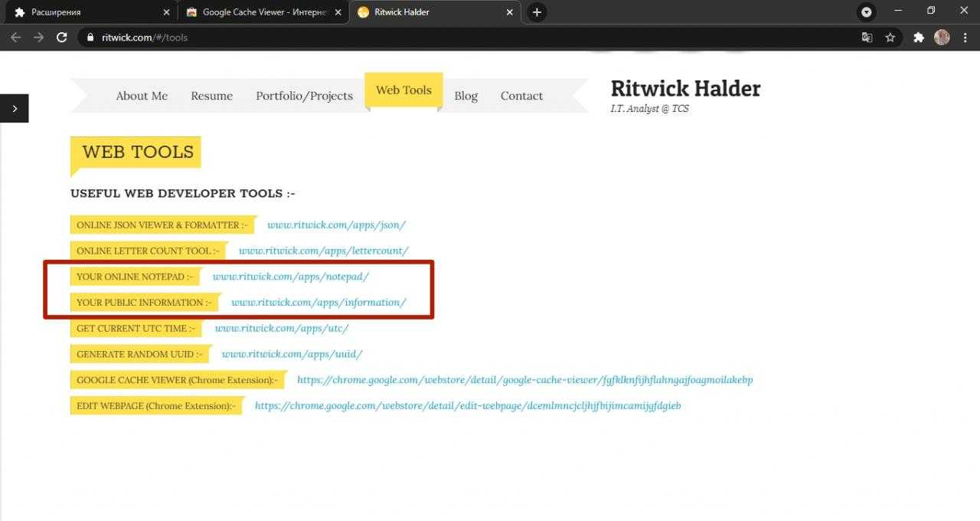Reload the current page
980x521 pixels.
(x=62, y=38)
